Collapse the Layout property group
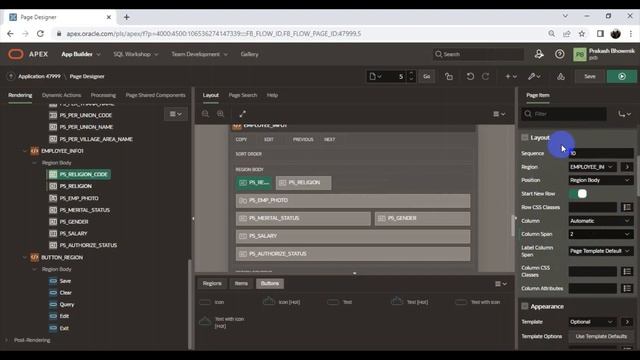 point(525,138)
